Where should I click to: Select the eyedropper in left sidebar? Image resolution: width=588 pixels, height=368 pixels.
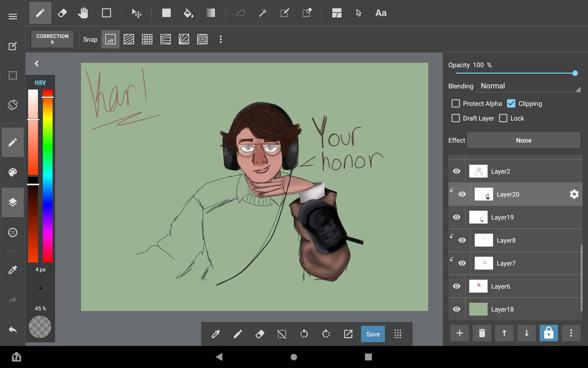[x=13, y=270]
